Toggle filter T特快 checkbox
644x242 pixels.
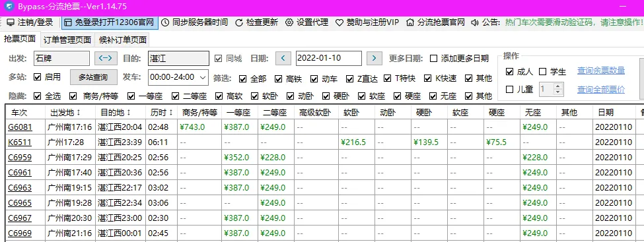[388, 78]
